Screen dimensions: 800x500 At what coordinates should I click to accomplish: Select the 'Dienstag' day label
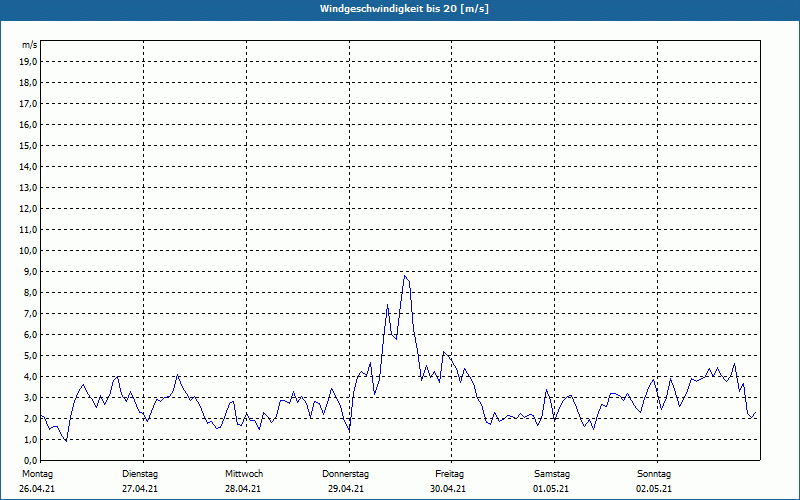click(140, 474)
